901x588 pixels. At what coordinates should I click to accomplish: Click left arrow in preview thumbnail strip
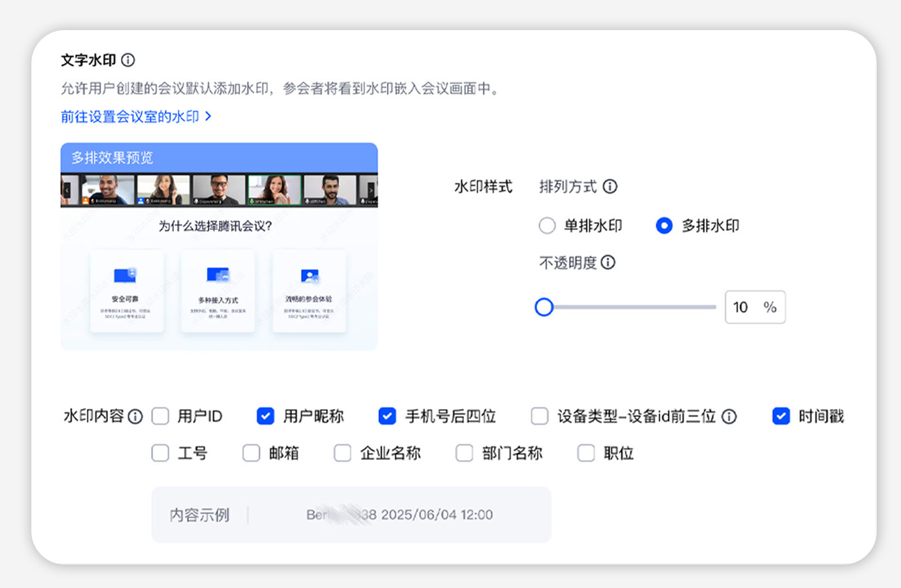67,191
